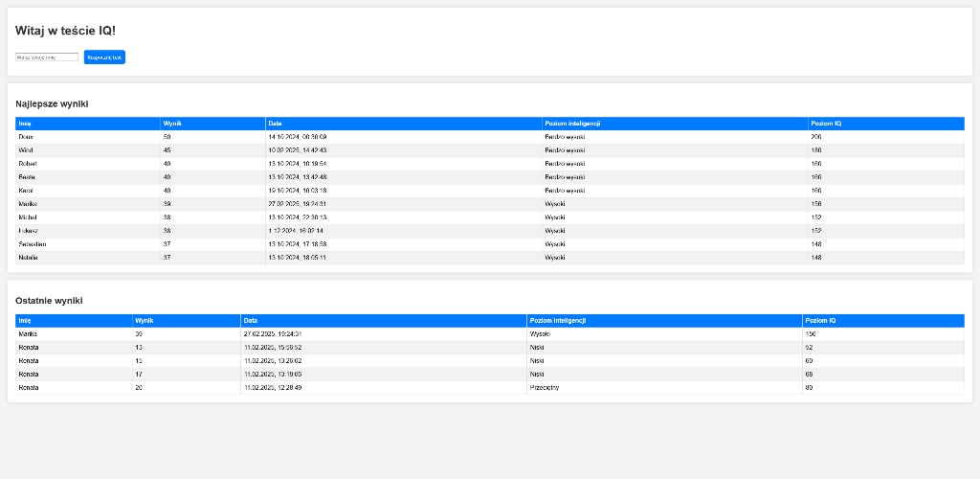Click the Natalia name cell

click(x=30, y=258)
